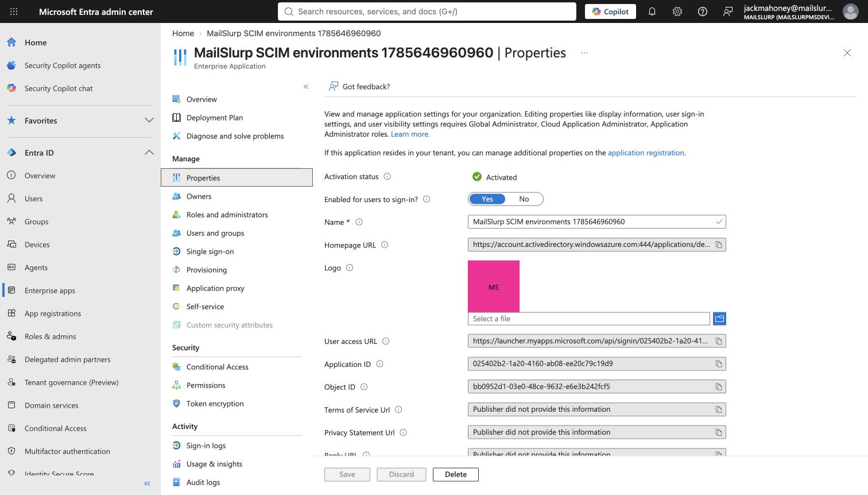This screenshot has height=495, width=868.
Task: Copy the Privacy Statement Url value
Action: 718,432
